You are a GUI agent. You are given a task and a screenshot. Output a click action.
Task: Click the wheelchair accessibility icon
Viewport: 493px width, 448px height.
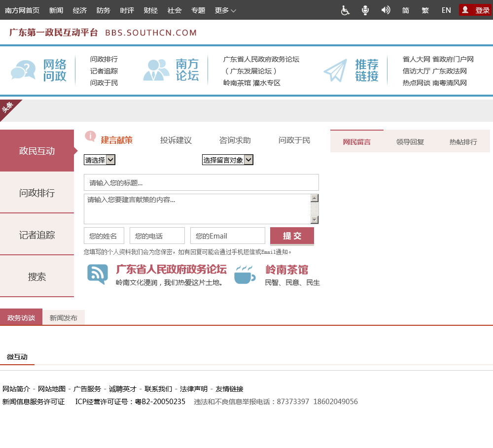pyautogui.click(x=345, y=10)
